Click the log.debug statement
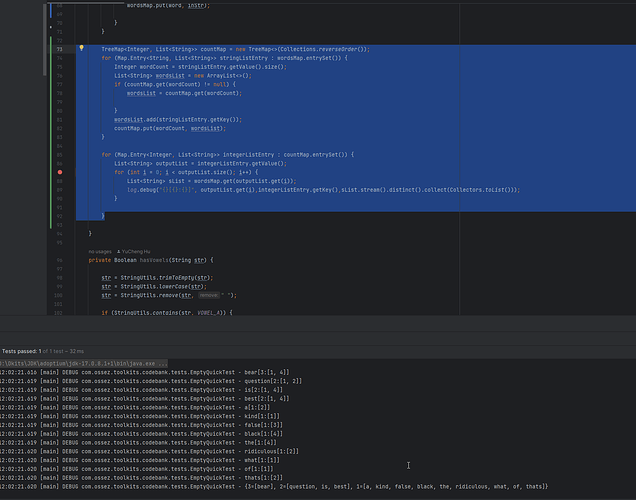Screen dimensions: 636x500 323,190
